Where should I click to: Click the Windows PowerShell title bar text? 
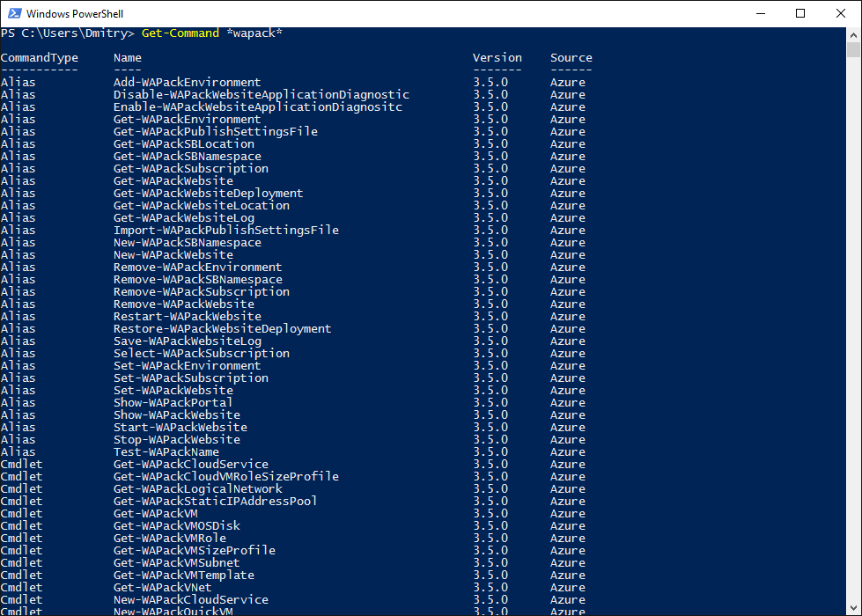click(x=74, y=13)
